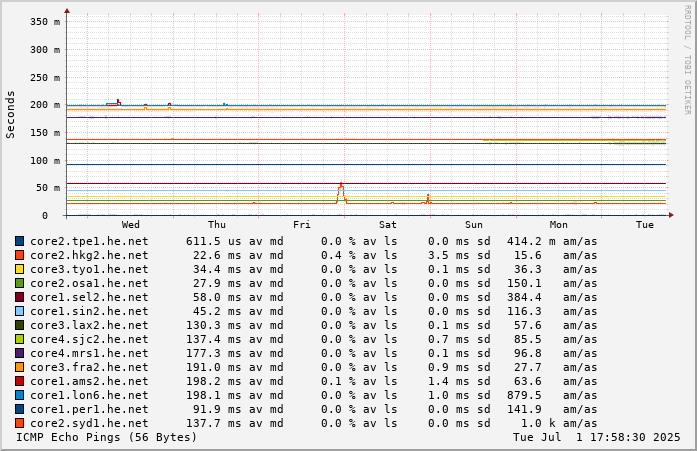Click the dark olive swatch for core3.lax2.he.net
Screen dimensions: 697x451
click(20, 325)
